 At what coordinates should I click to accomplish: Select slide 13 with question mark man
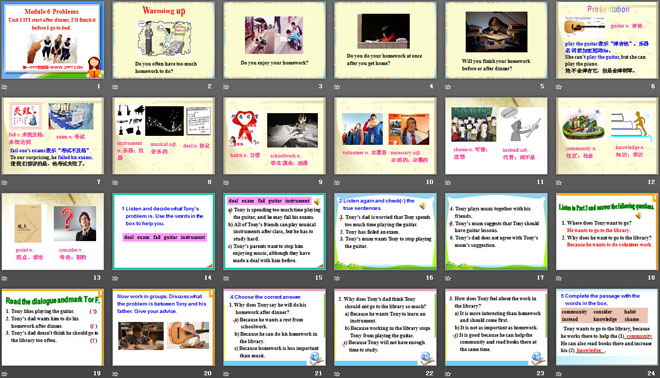pyautogui.click(x=53, y=232)
